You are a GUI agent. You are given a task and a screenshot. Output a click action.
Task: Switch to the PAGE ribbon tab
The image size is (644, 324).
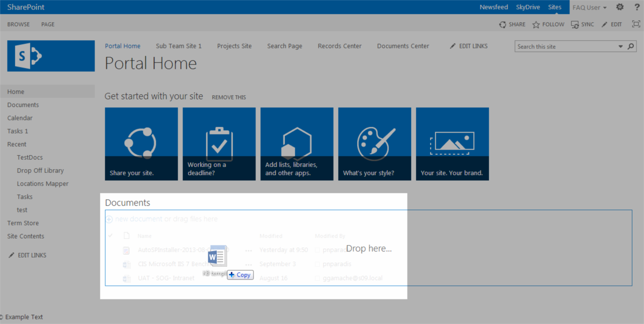point(48,24)
